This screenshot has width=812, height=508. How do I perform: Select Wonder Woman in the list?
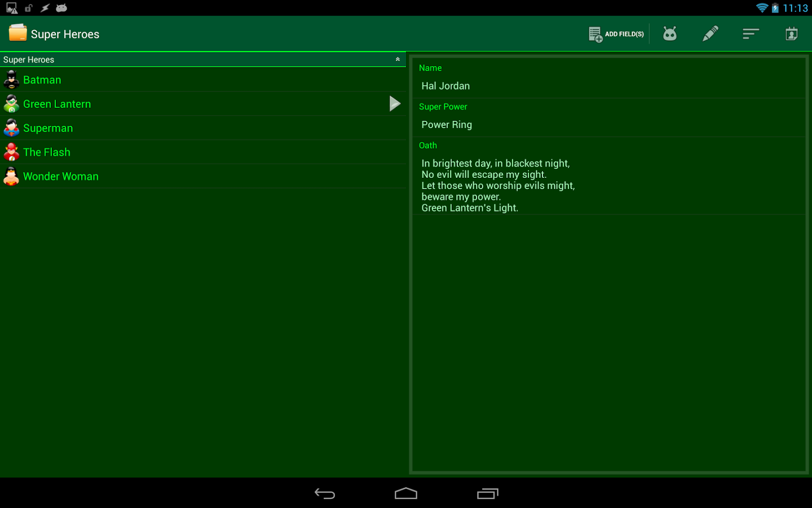(x=203, y=176)
